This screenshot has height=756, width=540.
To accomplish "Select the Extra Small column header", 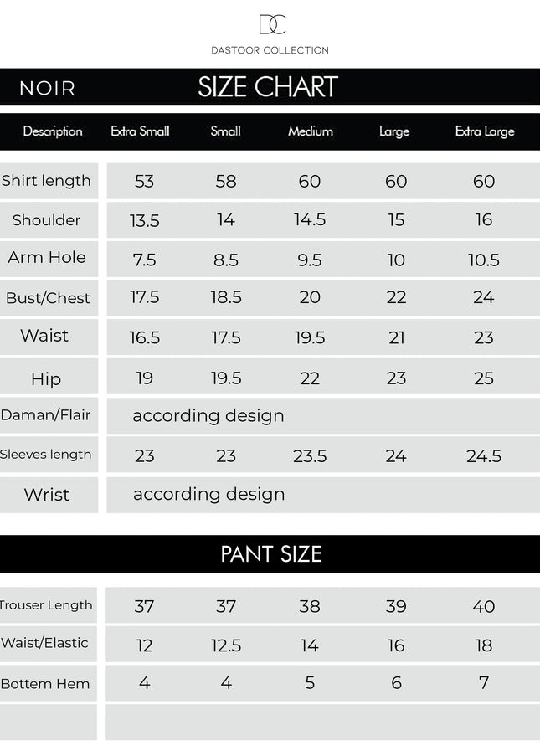I will pyautogui.click(x=141, y=131).
